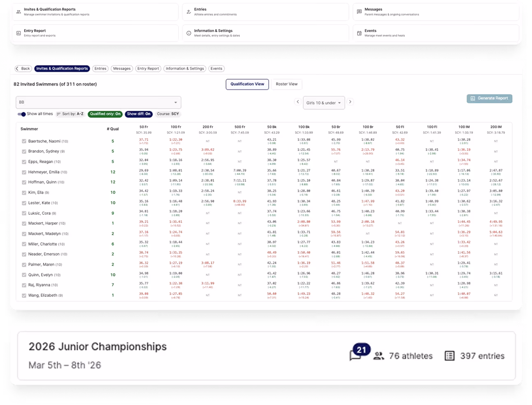Screen dimensions: 532x405
Task: Open Invites & Qualification Reports card icon
Action: (x=19, y=12)
